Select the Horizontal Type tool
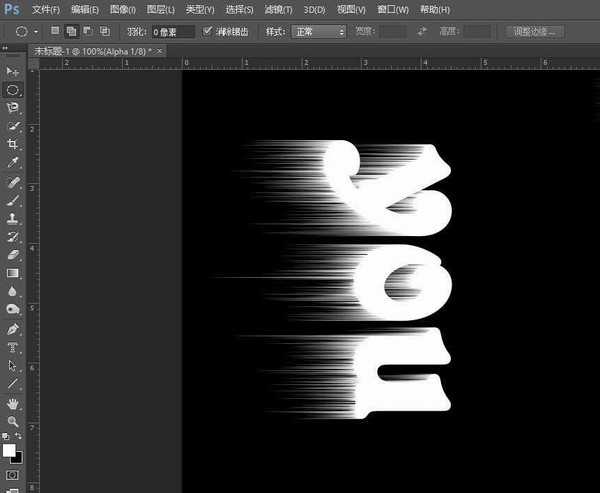 pos(13,347)
